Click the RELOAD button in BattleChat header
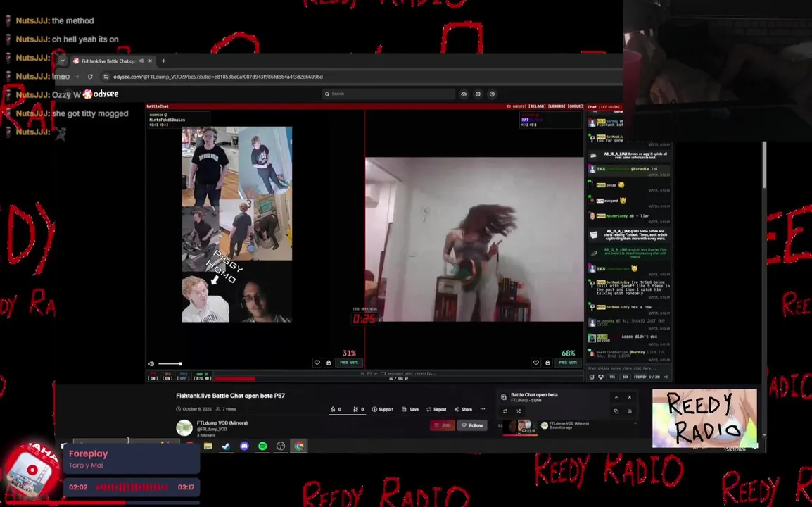Viewport: 812px width, 507px height. coord(536,106)
